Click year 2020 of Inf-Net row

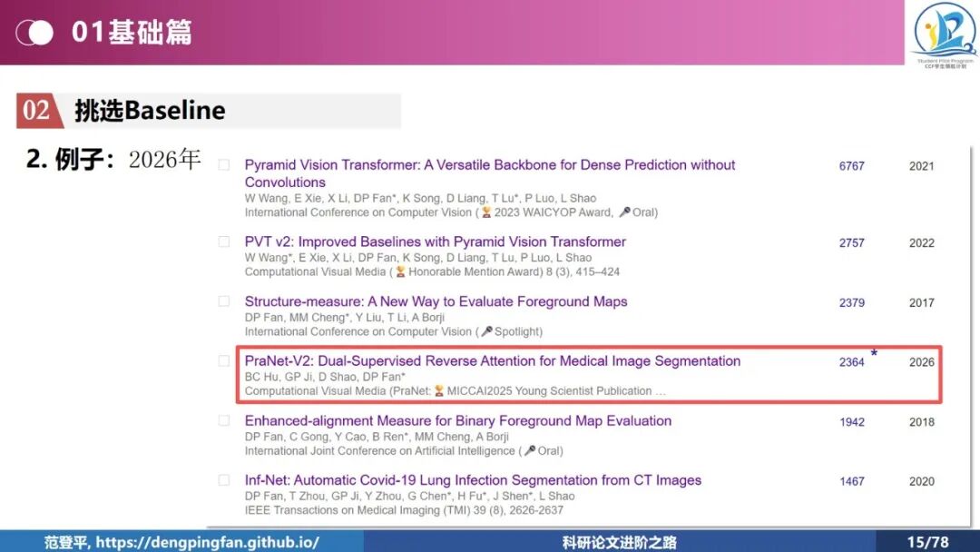tap(921, 481)
